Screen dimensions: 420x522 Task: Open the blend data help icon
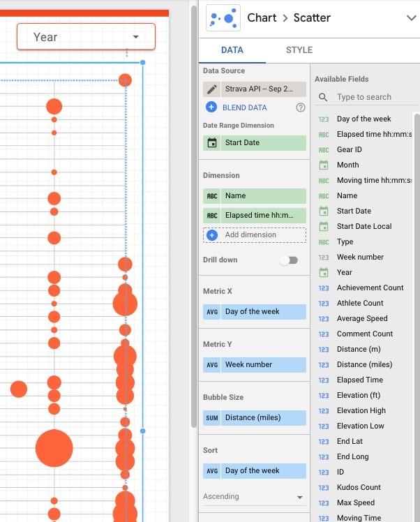(x=301, y=107)
